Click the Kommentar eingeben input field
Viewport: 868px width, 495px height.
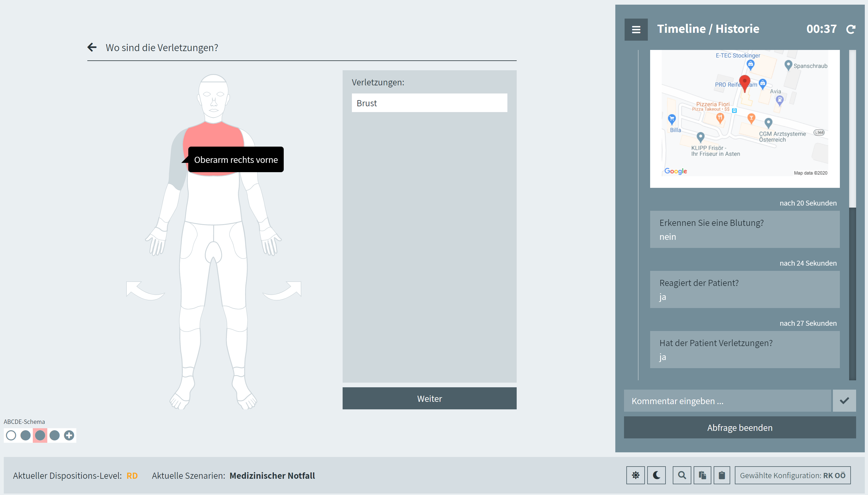[x=727, y=400]
